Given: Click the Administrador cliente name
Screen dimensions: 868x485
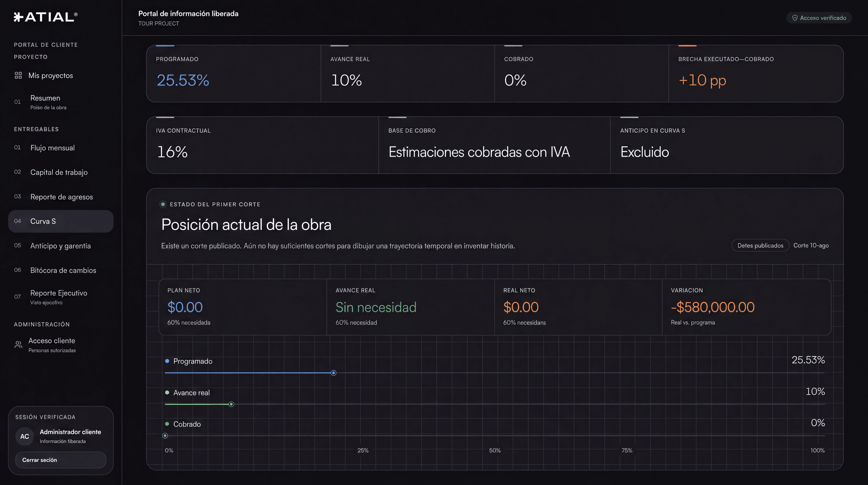Looking at the screenshot, I should tap(71, 432).
